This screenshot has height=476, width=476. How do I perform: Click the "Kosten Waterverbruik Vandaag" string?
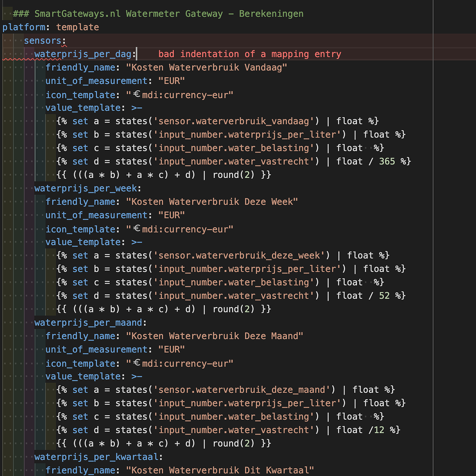pos(206,67)
